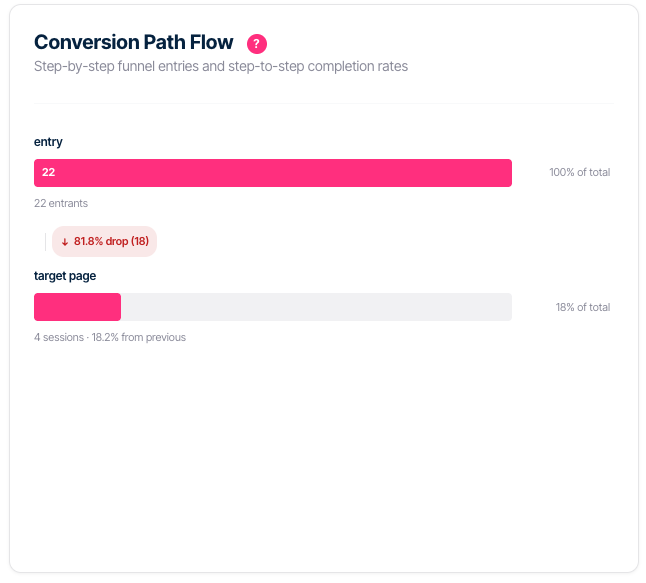Screen dimensions: 646x583
Task: Select the "entry" step label
Action: click(x=48, y=142)
